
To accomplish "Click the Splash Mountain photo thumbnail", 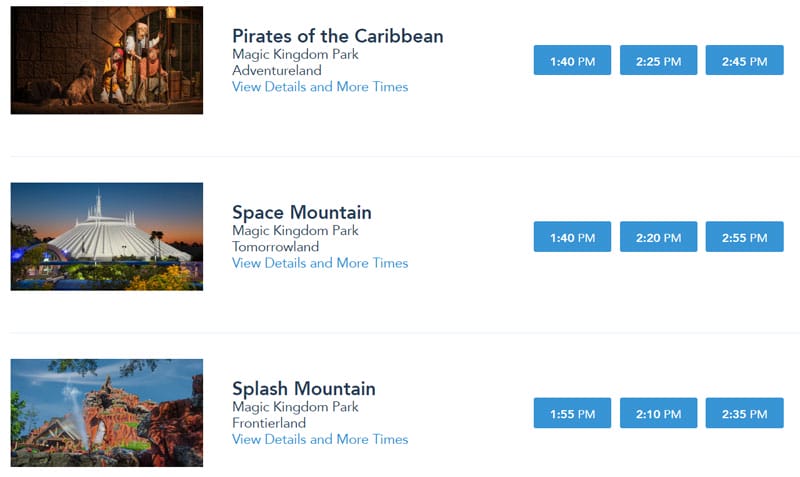I will click(107, 413).
